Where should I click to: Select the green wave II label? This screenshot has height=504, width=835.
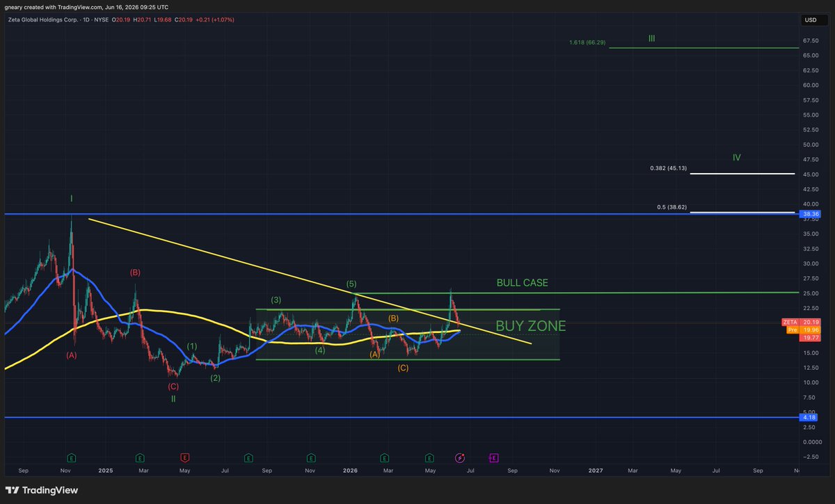tap(173, 399)
